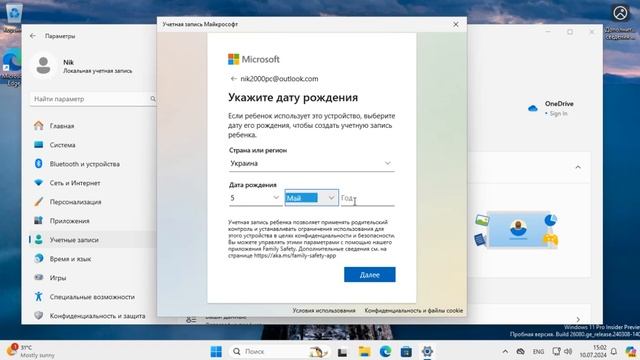Open File Explorer from the taskbar

(x=364, y=351)
